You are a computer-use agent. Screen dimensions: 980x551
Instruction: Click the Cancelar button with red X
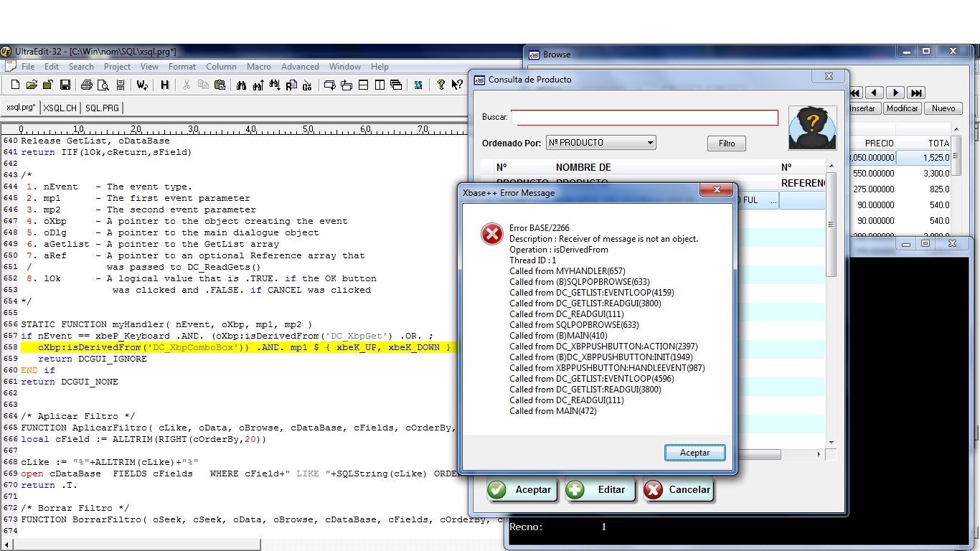tap(678, 490)
